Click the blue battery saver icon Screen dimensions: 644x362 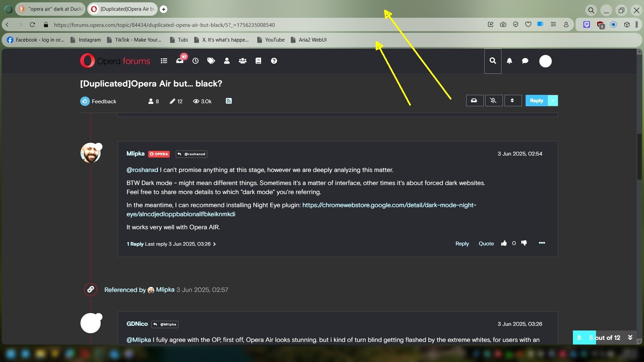540,24
